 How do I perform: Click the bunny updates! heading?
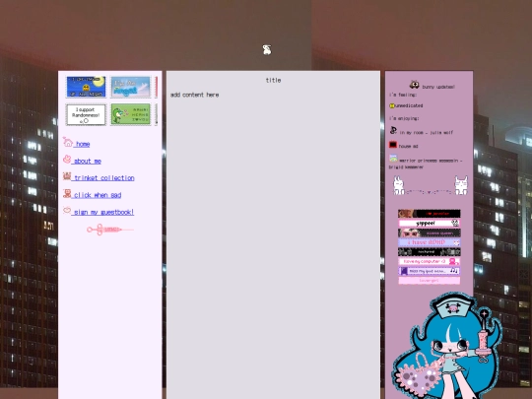click(x=438, y=87)
